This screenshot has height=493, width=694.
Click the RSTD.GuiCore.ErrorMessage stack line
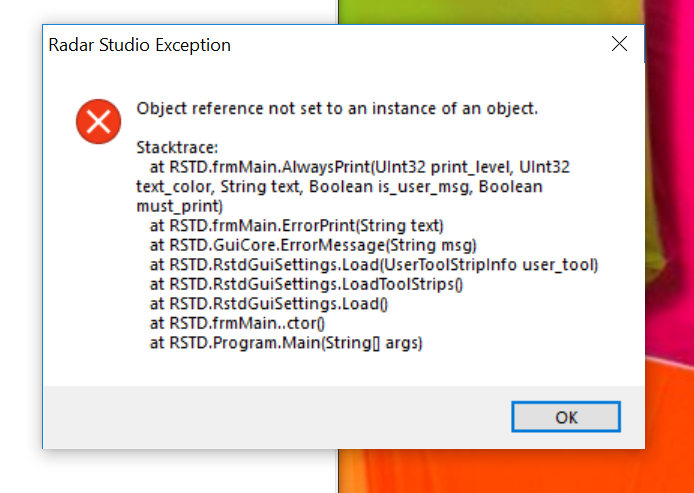313,245
